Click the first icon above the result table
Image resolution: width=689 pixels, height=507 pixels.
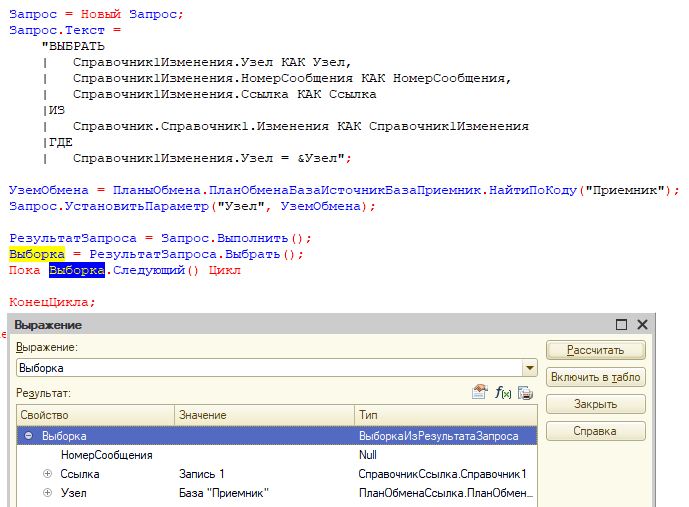pyautogui.click(x=480, y=393)
